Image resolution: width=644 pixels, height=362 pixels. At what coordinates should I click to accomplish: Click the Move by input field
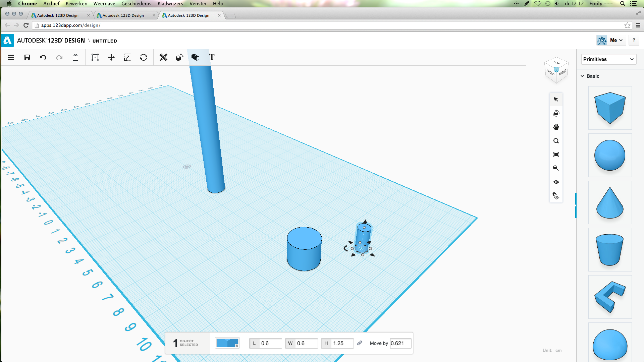point(400,343)
